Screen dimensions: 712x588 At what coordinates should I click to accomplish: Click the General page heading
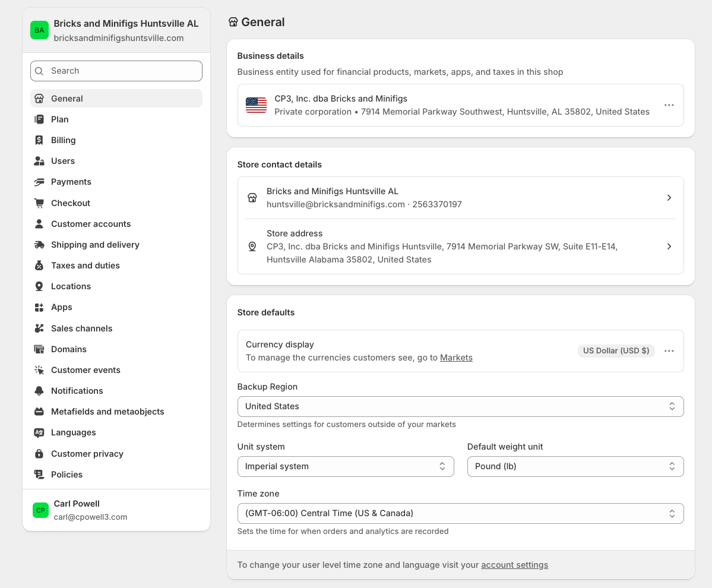click(x=262, y=22)
